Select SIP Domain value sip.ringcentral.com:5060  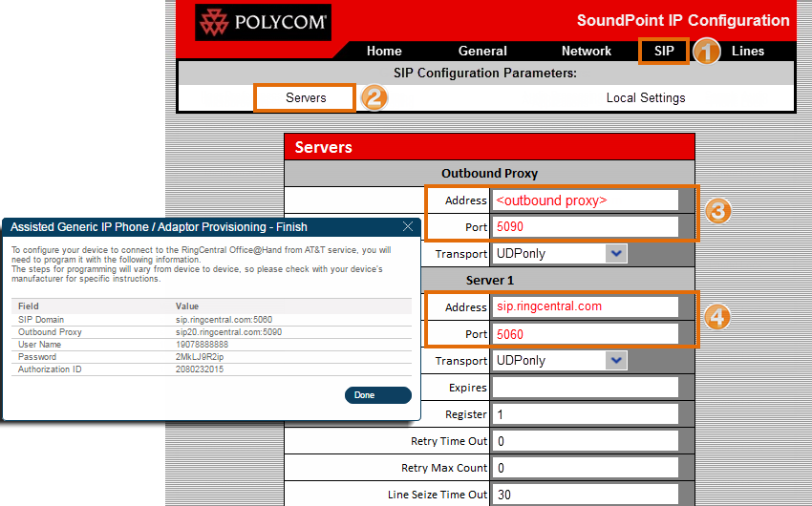click(224, 320)
